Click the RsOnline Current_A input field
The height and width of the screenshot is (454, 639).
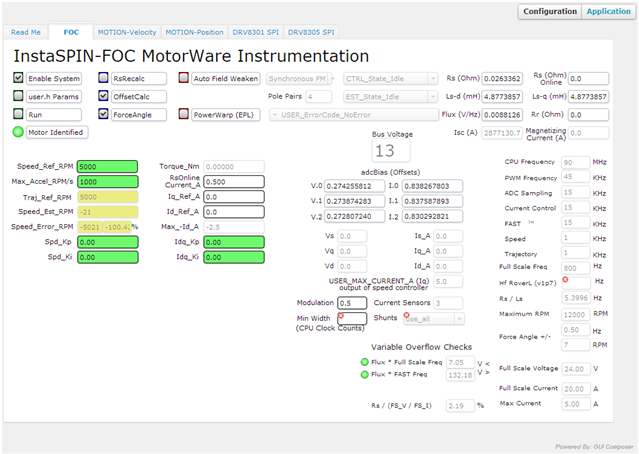coord(234,182)
